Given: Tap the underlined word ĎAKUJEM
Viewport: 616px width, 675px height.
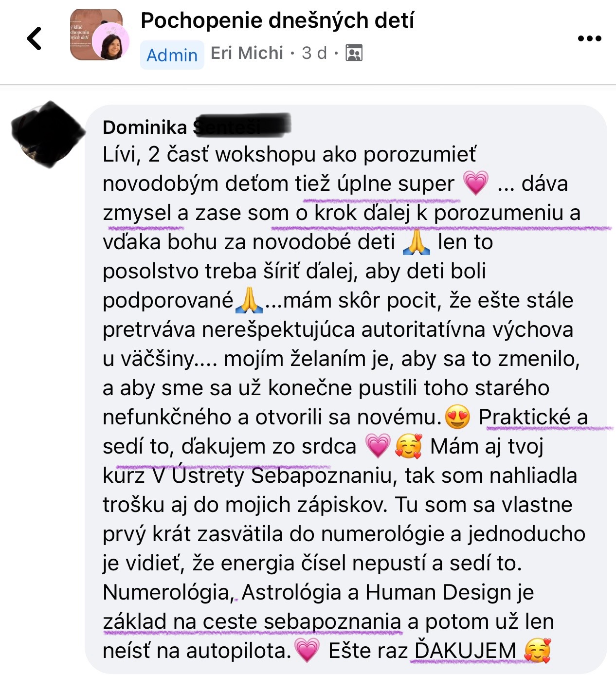Looking at the screenshot, I should (x=466, y=651).
